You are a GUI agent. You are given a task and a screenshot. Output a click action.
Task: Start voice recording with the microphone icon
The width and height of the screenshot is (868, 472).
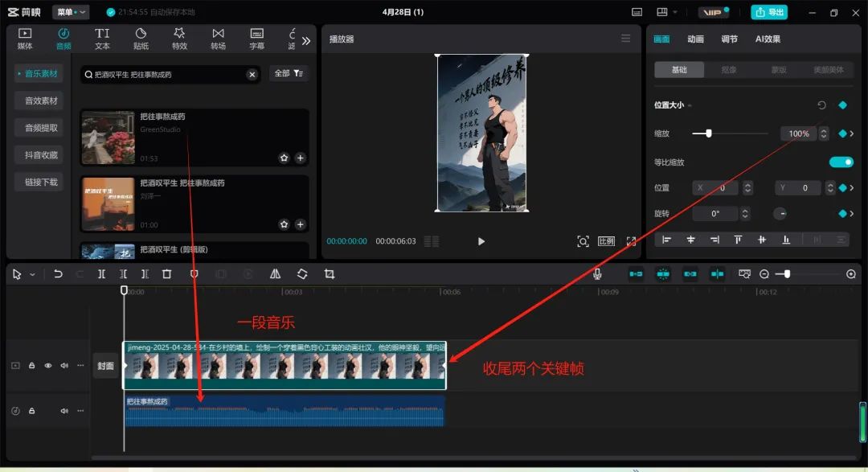597,273
